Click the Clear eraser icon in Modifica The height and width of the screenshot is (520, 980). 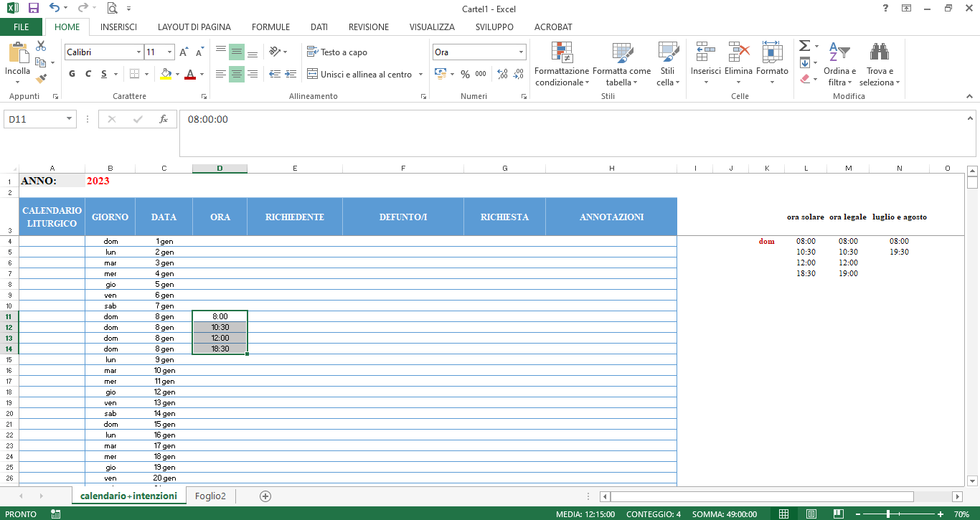[x=805, y=79]
